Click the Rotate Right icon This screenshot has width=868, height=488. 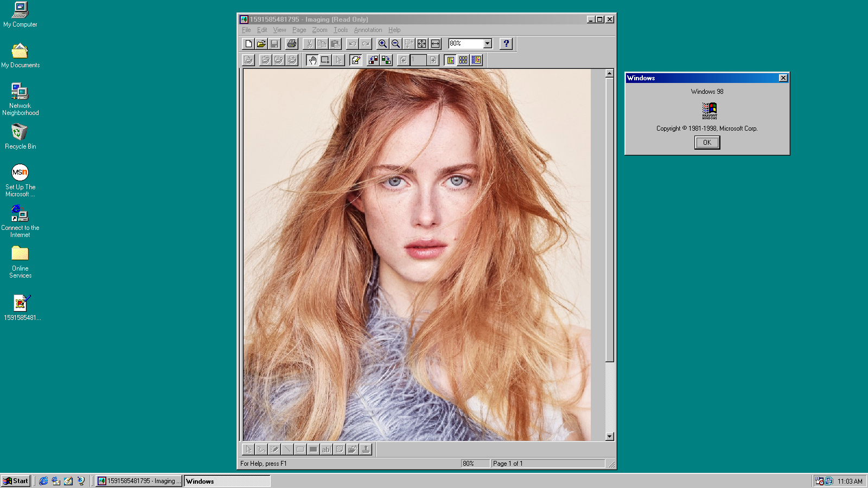click(x=386, y=60)
